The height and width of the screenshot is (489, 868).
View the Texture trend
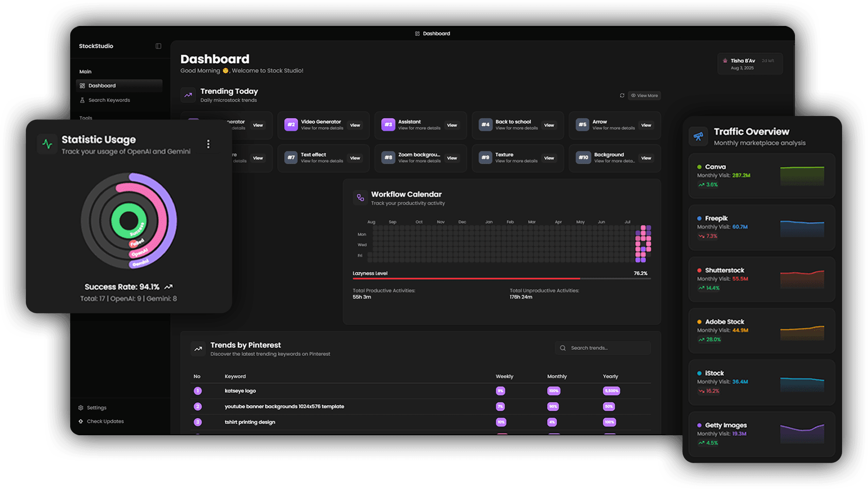549,158
